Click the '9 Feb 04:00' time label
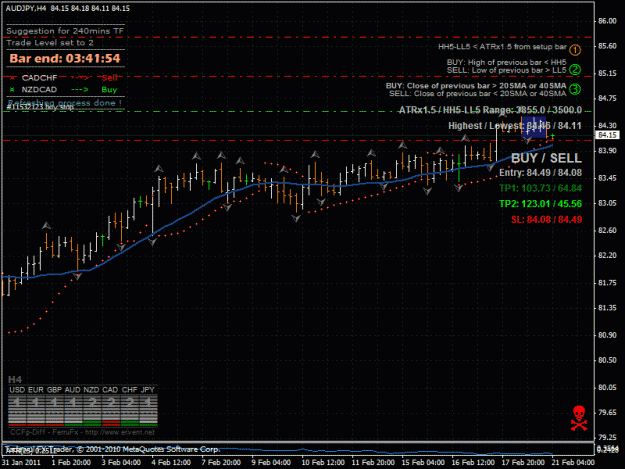Image resolution: width=625 pixels, height=469 pixels. [x=271, y=463]
